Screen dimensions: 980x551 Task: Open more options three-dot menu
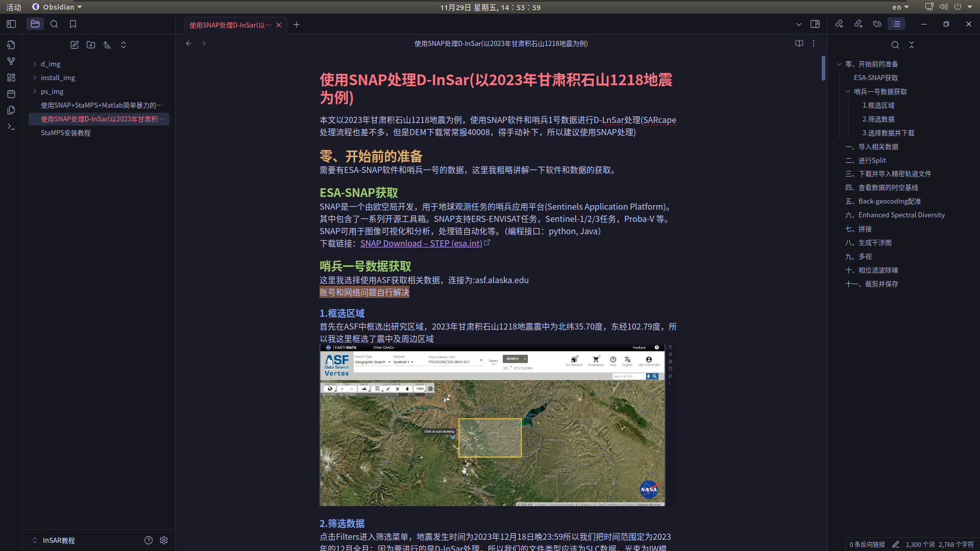(814, 43)
